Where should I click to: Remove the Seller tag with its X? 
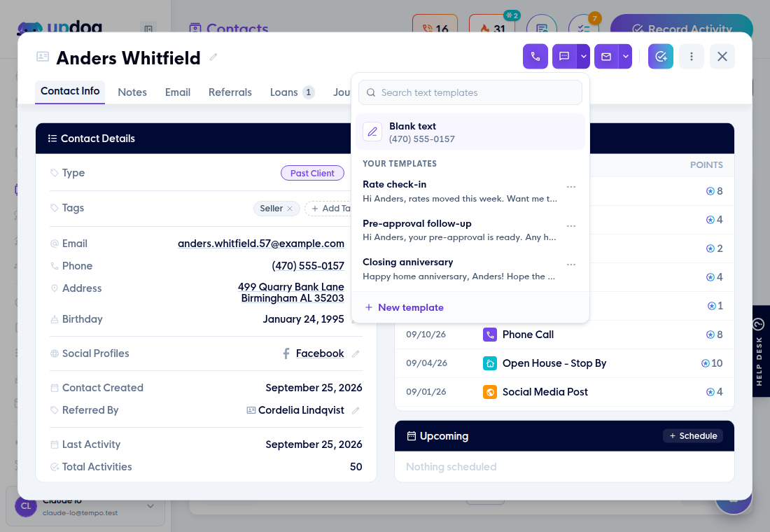[x=290, y=209]
